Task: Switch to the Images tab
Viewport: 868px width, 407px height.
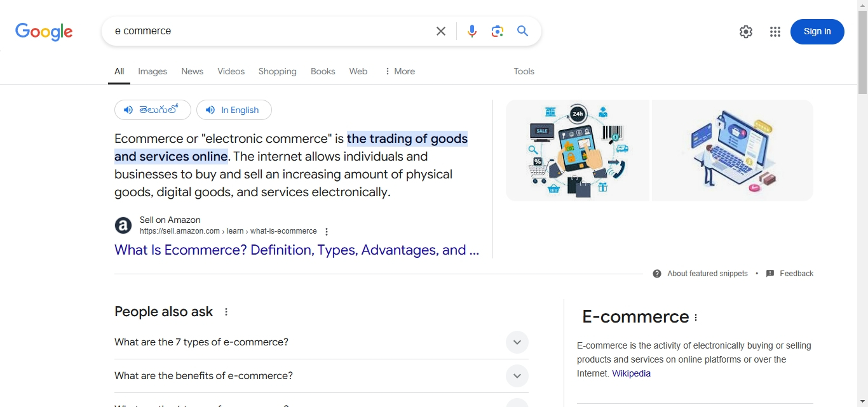Action: [153, 72]
